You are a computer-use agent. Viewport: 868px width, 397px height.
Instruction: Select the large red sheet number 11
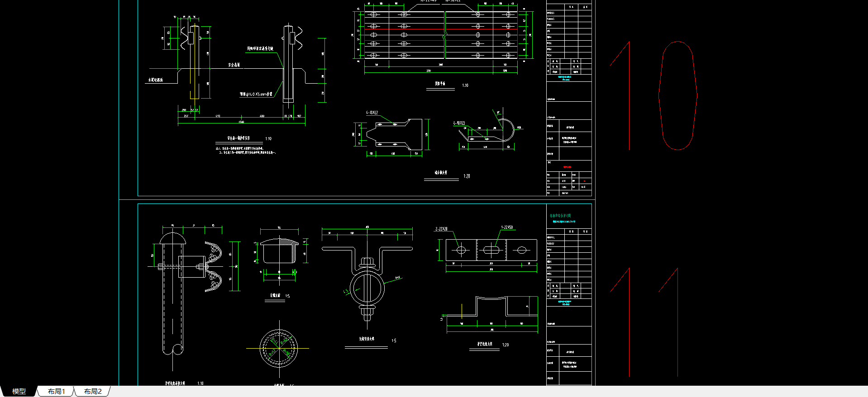click(644, 322)
